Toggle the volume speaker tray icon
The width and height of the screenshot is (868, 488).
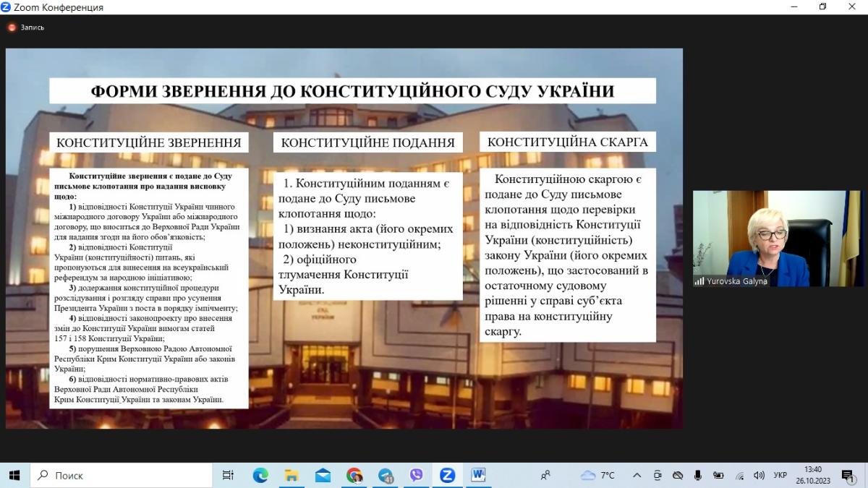(x=759, y=475)
